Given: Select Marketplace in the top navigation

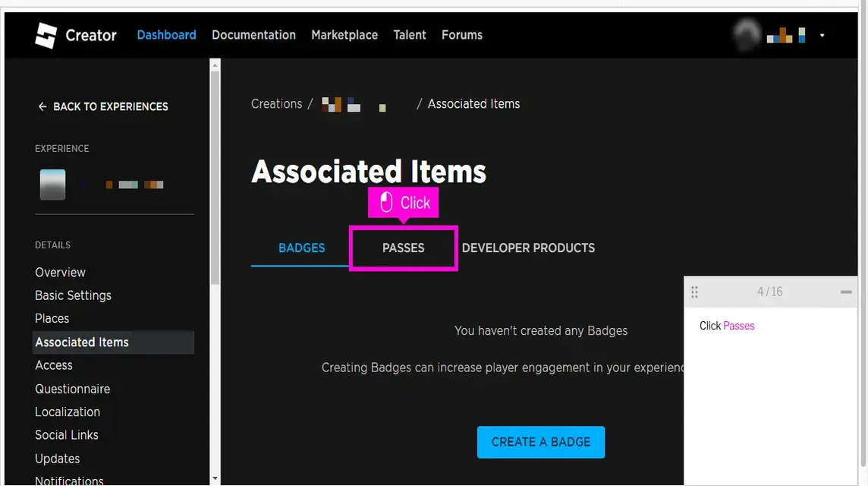Looking at the screenshot, I should 344,34.
